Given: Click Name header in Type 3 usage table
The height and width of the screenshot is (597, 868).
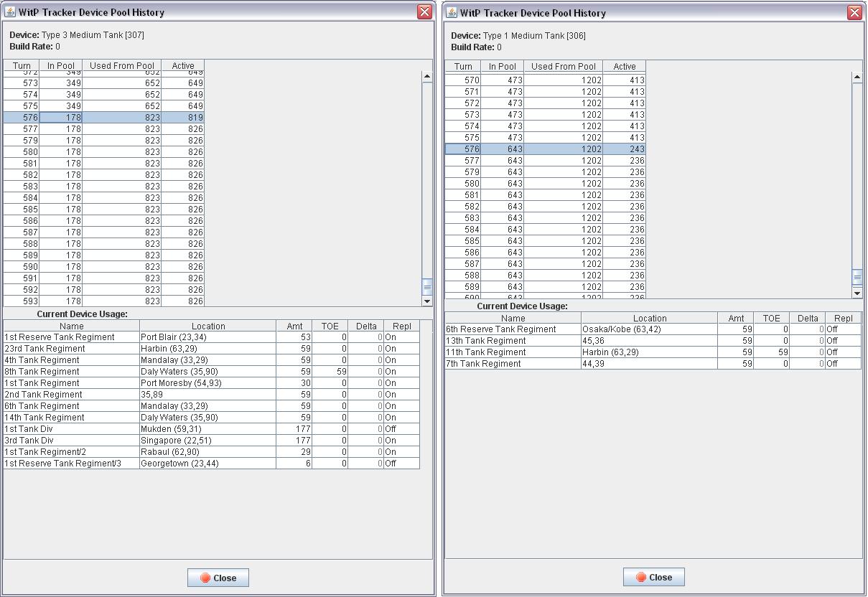Looking at the screenshot, I should [x=72, y=326].
